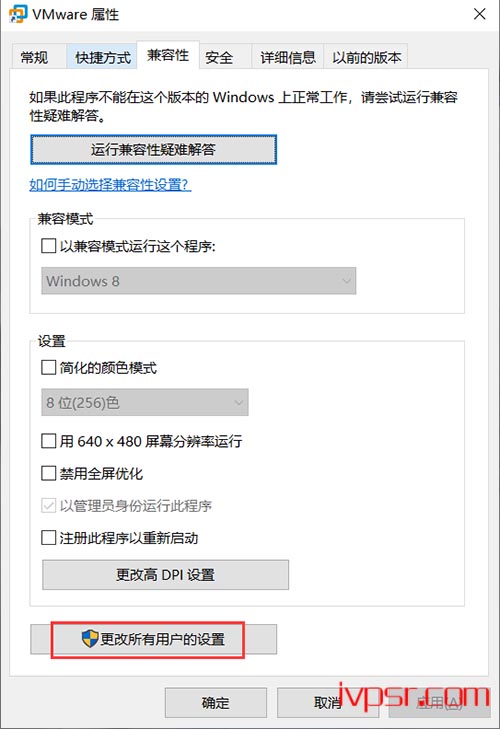Screen dimensions: 500x729
Task: Click the shield icon on 更改所有用户的设置
Action: point(90,639)
